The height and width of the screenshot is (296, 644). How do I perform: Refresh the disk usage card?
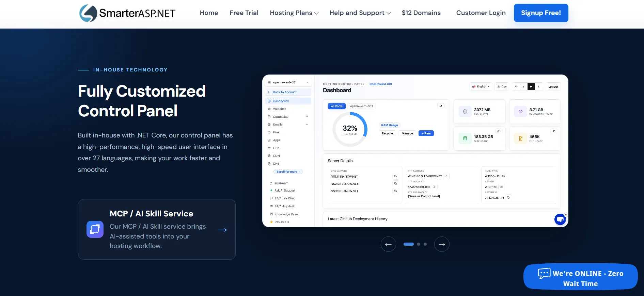499,131
